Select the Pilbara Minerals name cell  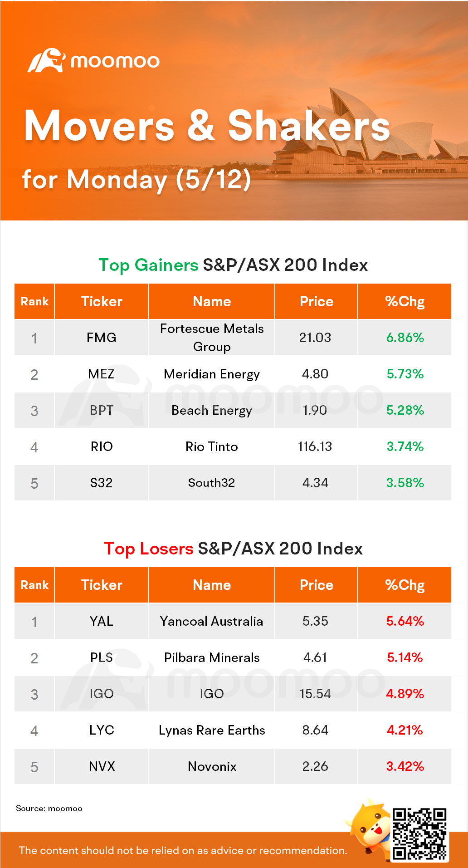212,657
